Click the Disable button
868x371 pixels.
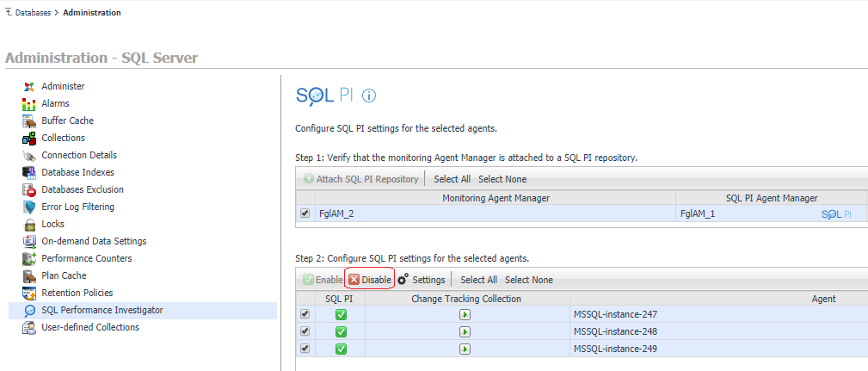coord(370,280)
